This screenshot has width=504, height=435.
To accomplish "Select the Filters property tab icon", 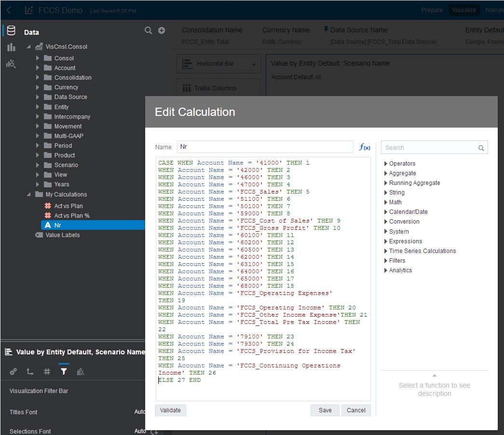I will click(64, 371).
